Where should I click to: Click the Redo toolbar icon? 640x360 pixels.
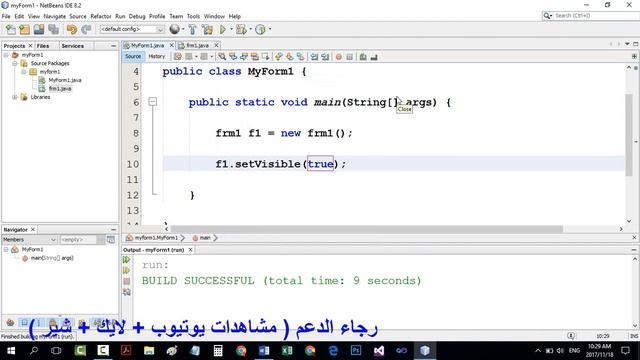click(86, 29)
